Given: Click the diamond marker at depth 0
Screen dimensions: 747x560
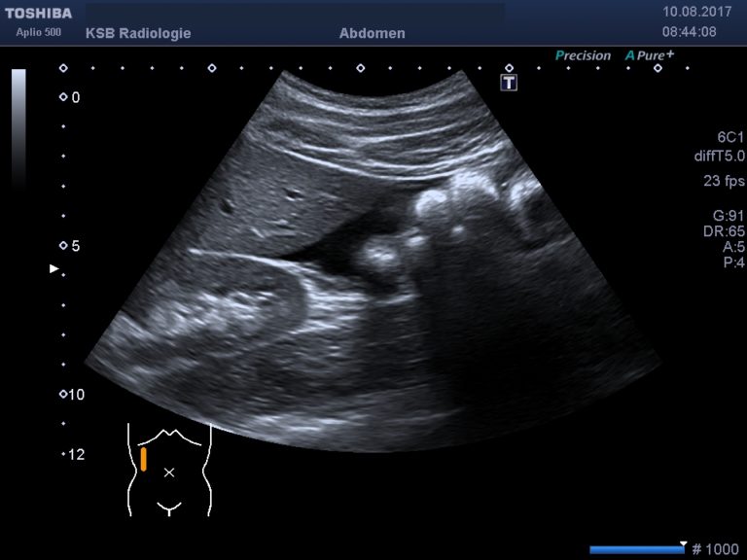Looking at the screenshot, I should click(x=63, y=97).
